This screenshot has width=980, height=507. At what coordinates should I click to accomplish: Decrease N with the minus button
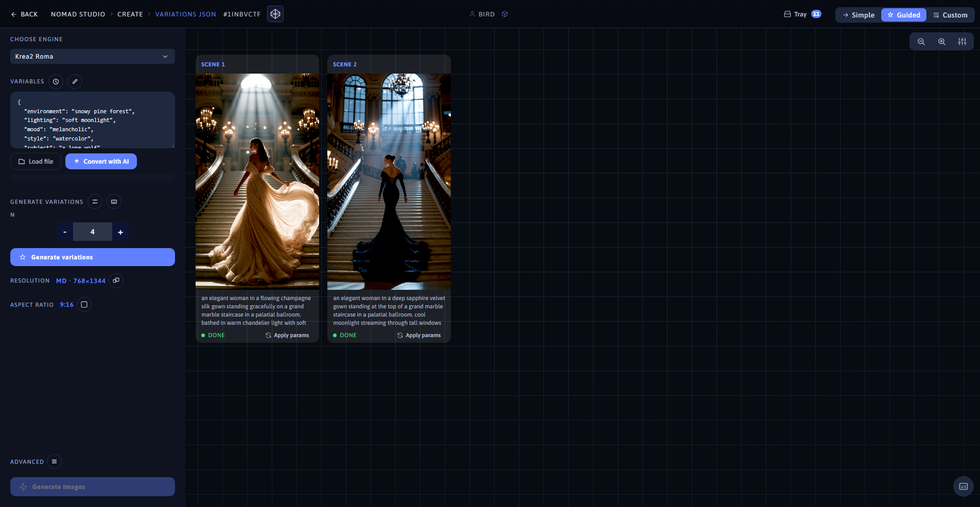(x=65, y=232)
